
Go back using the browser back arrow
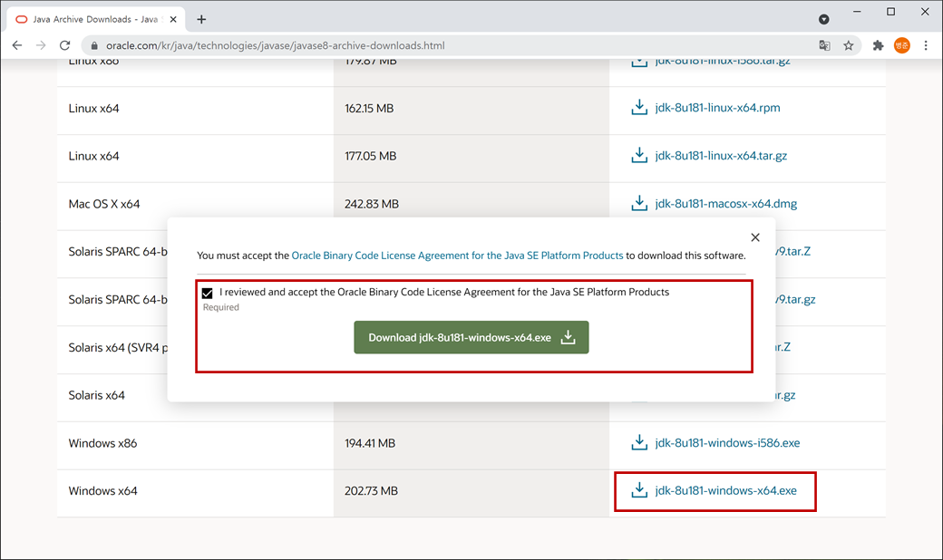click(17, 45)
